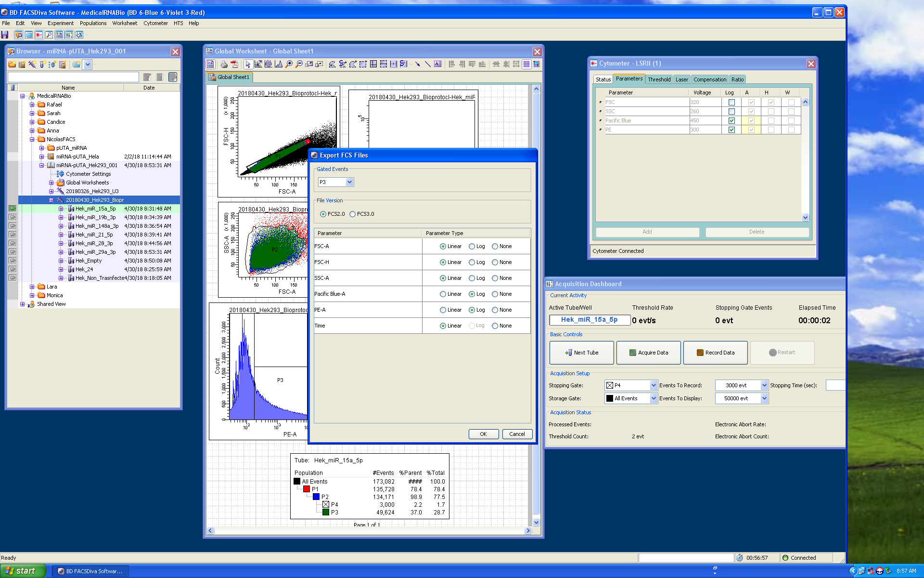This screenshot has height=578, width=924.
Task: Select the Contour Plot tool in worksheet toolbar
Action: pos(269,64)
